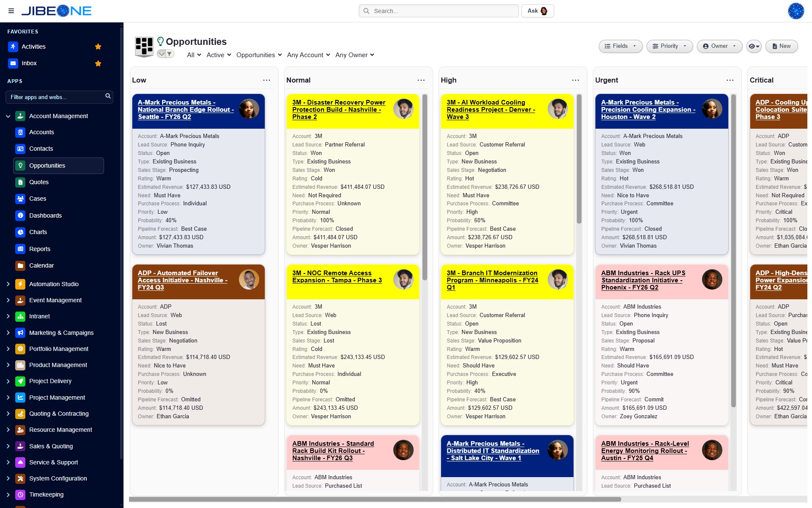This screenshot has width=812, height=508.
Task: Click the horizontal board scrollbar
Action: click(x=375, y=500)
